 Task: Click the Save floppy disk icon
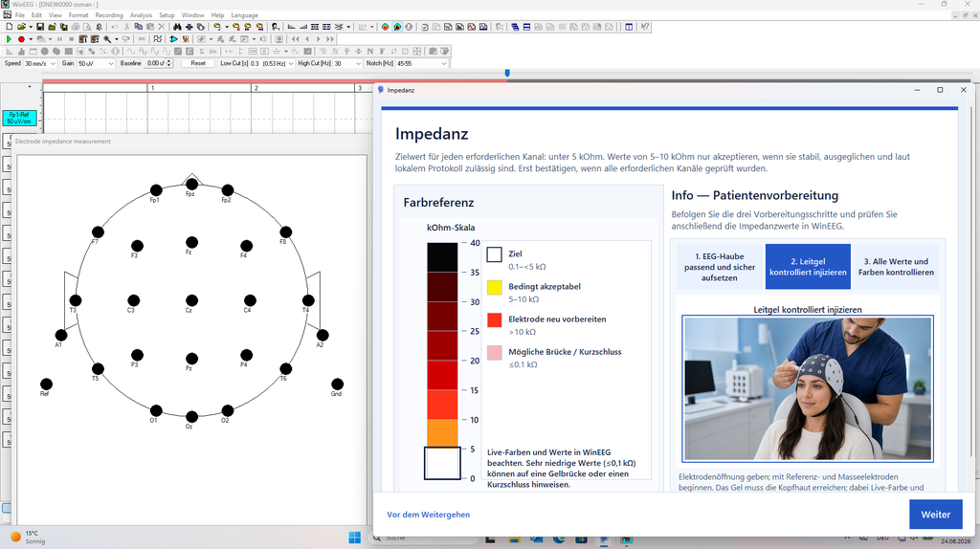point(40,27)
